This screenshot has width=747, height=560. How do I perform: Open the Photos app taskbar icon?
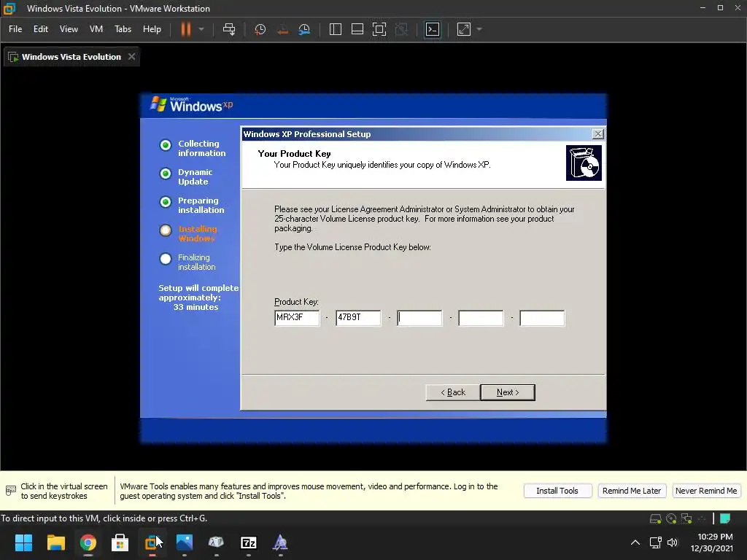click(185, 542)
